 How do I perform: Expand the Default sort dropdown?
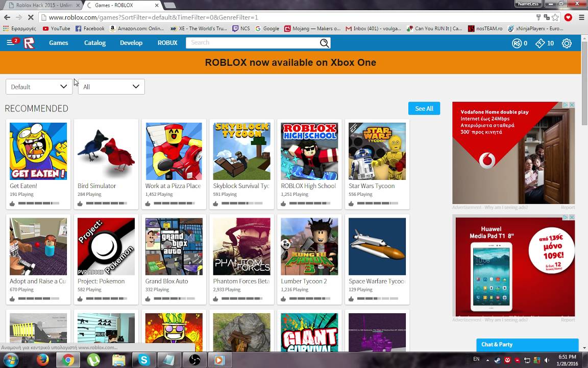39,87
